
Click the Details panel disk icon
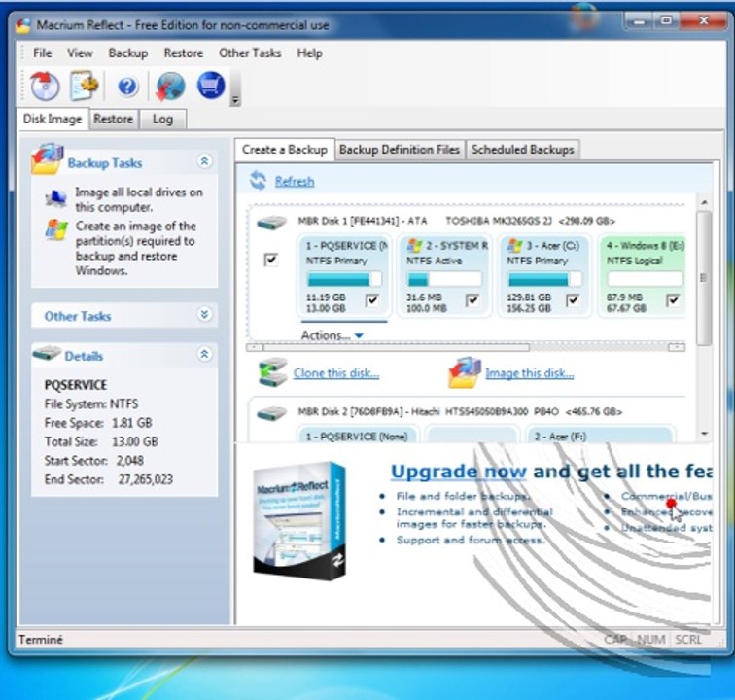(x=47, y=354)
